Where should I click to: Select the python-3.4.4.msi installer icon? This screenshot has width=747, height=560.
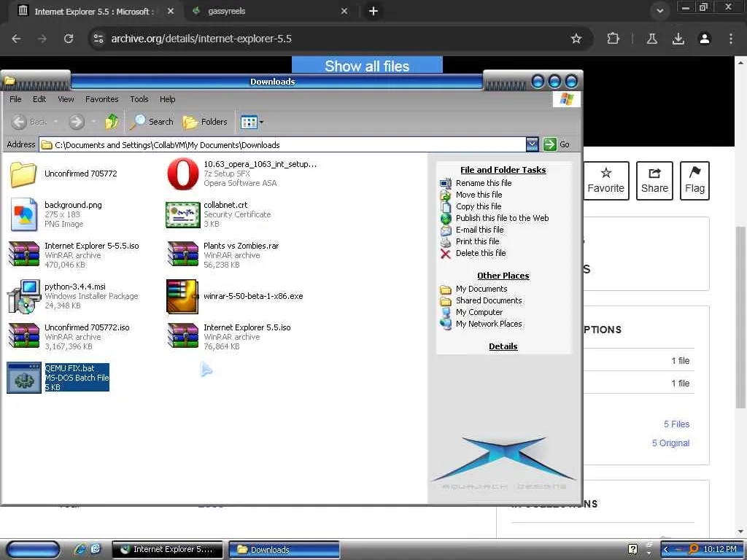(24, 296)
